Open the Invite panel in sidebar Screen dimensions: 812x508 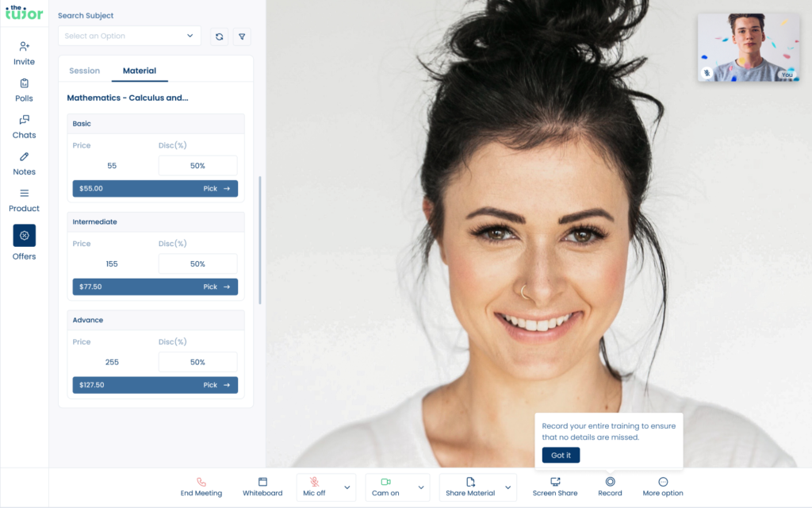click(x=24, y=52)
